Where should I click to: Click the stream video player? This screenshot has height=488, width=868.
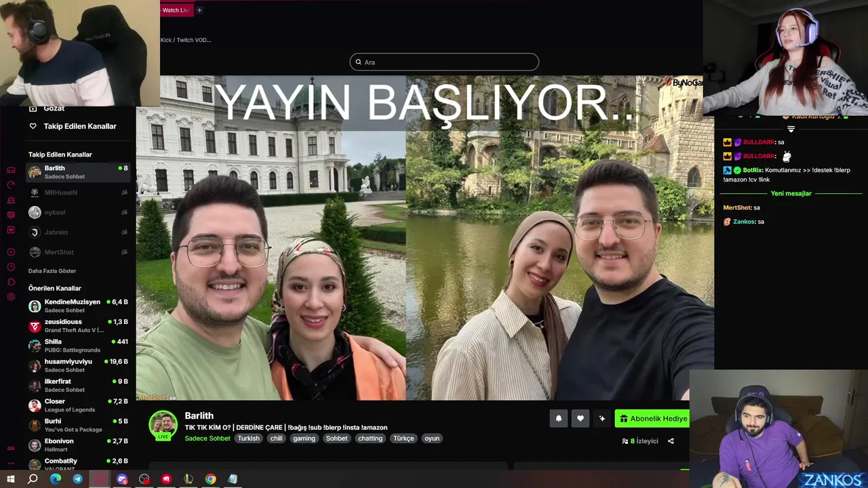click(x=425, y=238)
